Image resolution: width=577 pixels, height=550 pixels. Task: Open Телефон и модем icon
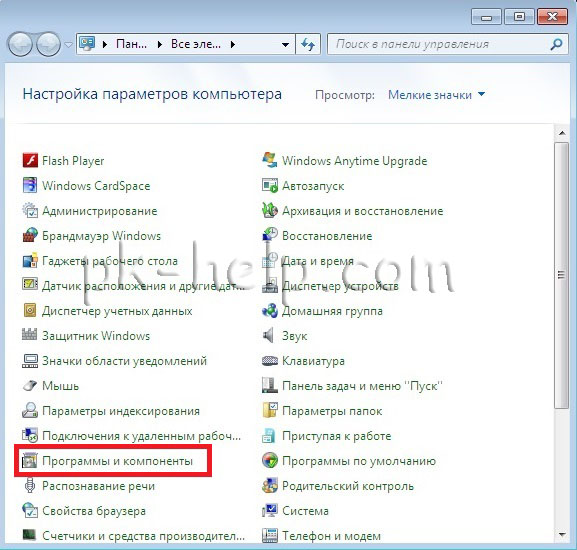pos(270,536)
